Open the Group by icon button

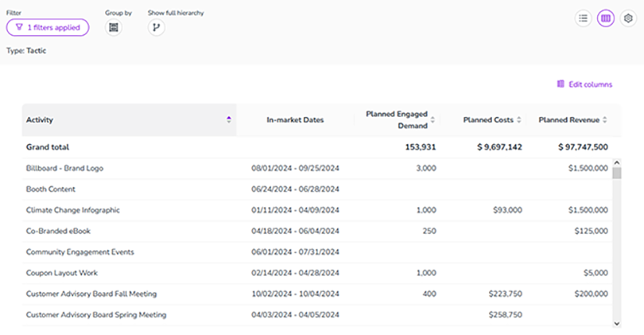[113, 27]
